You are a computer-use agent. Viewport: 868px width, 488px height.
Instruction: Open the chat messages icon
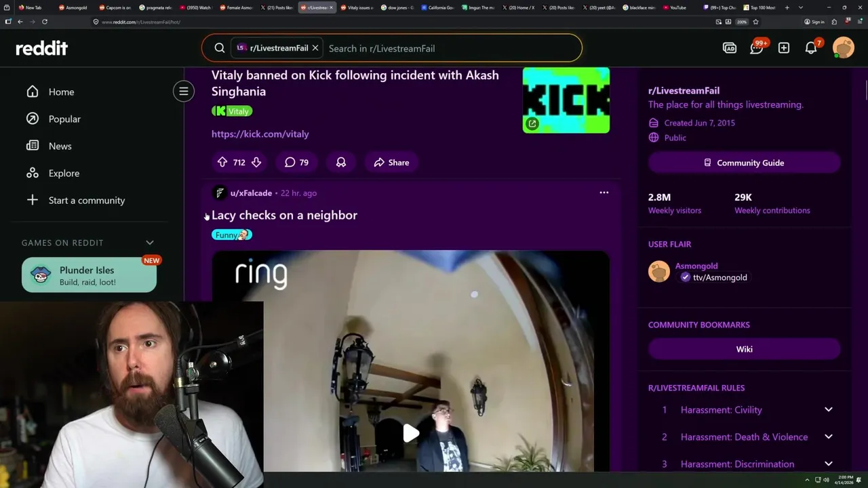pos(757,48)
